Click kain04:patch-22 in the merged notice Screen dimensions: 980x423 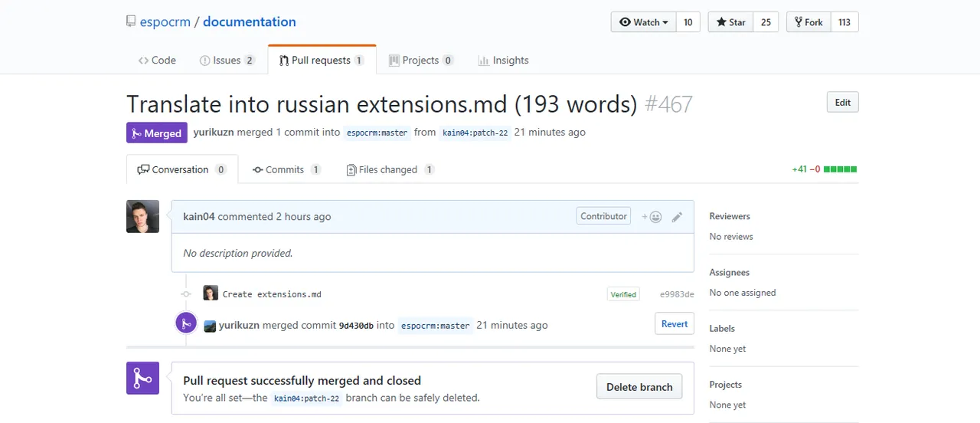click(306, 398)
